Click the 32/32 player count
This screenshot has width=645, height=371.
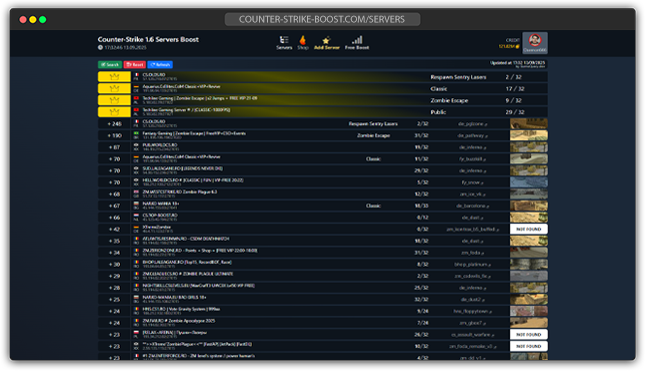point(421,299)
